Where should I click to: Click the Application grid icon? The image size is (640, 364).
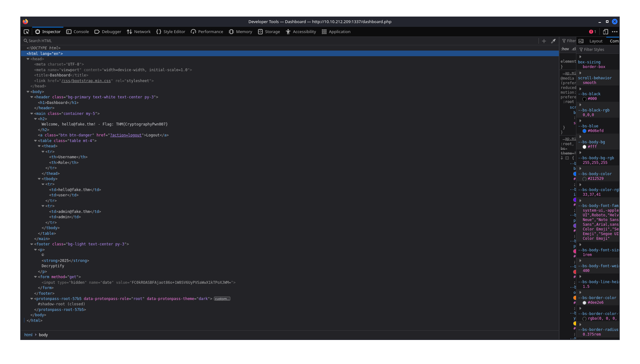[x=324, y=32]
